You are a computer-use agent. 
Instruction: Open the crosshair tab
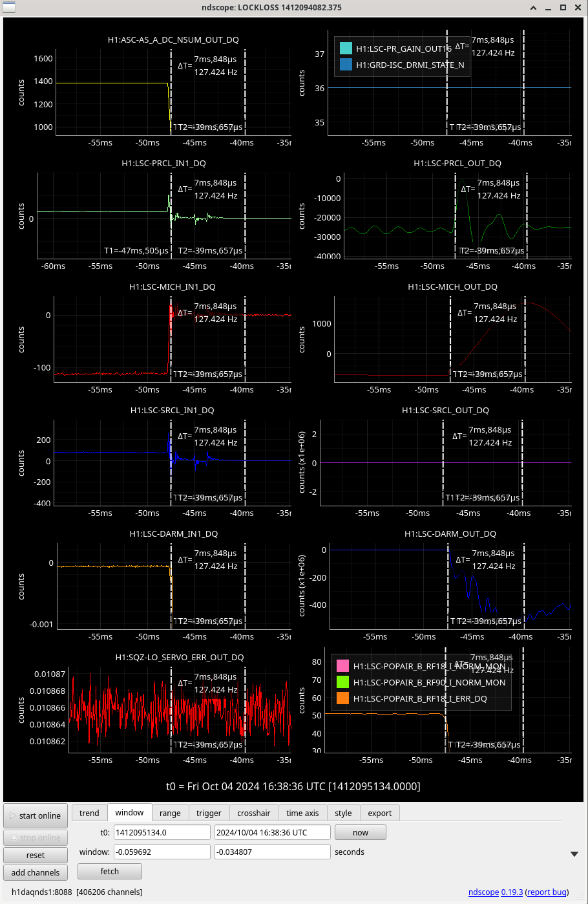click(x=253, y=813)
